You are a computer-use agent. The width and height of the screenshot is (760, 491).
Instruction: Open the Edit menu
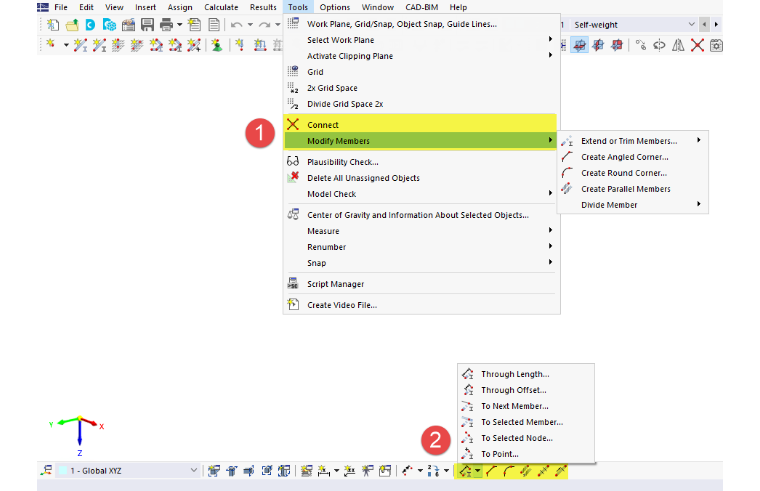pyautogui.click(x=86, y=7)
